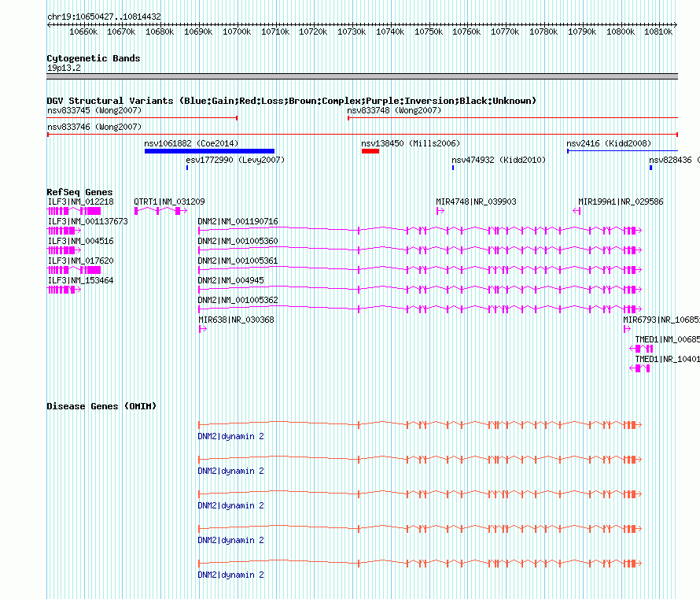Click the 10660k ruler position label
Screen dimensions: 700x599
point(83,31)
